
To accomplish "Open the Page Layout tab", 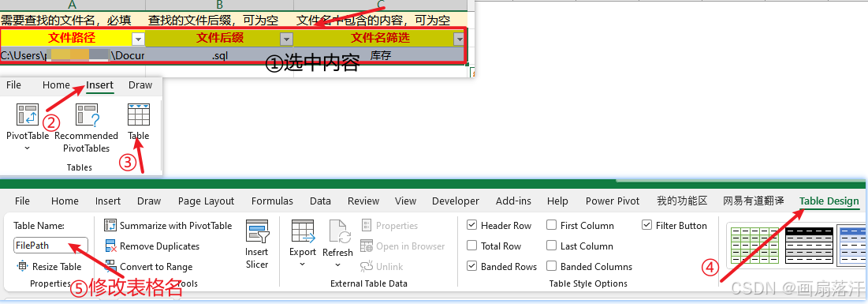I will click(x=206, y=201).
